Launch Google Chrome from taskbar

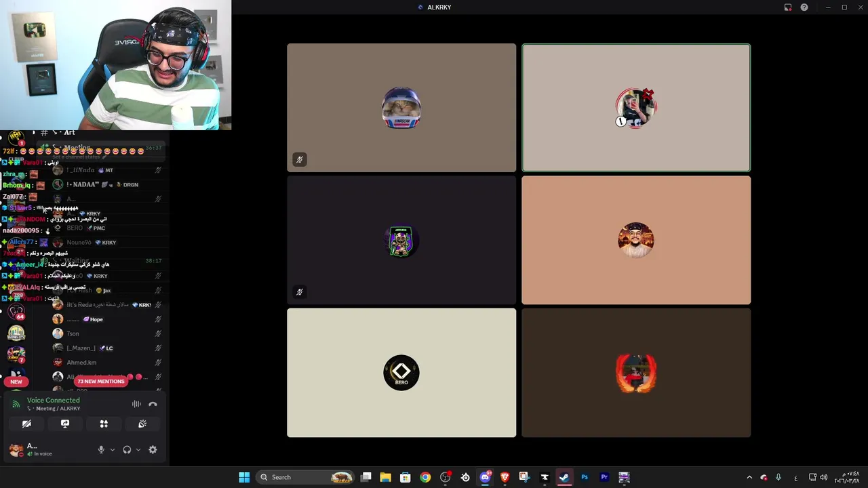425,477
